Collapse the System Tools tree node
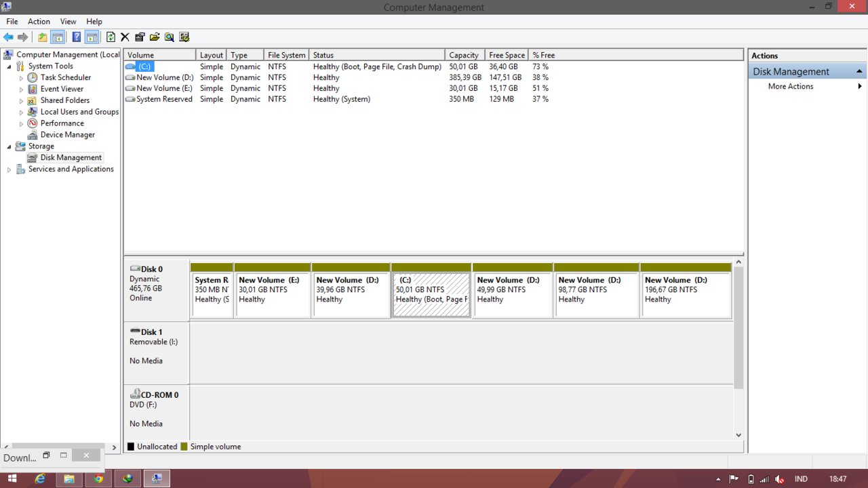Screen dimensions: 868x488 (9, 66)
